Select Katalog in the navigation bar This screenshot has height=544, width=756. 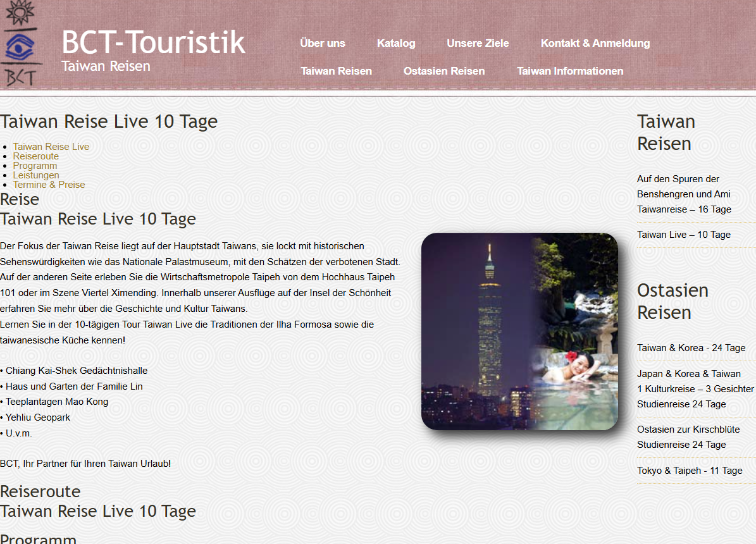396,43
